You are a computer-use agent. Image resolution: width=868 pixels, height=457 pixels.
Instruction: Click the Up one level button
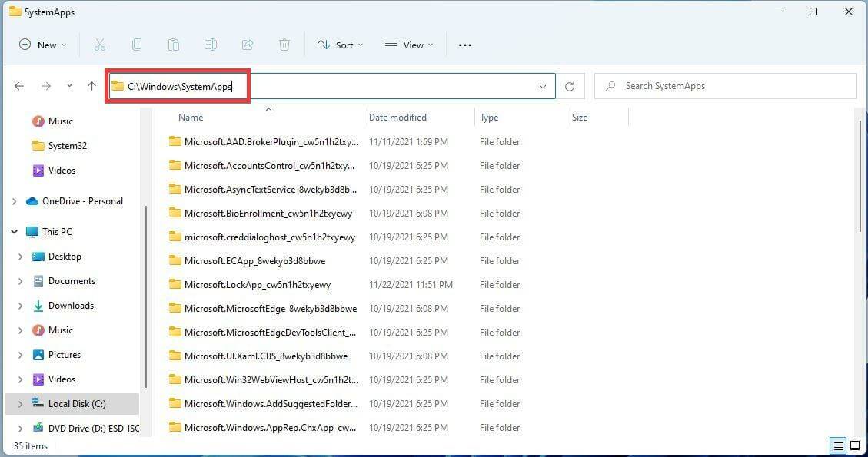91,86
